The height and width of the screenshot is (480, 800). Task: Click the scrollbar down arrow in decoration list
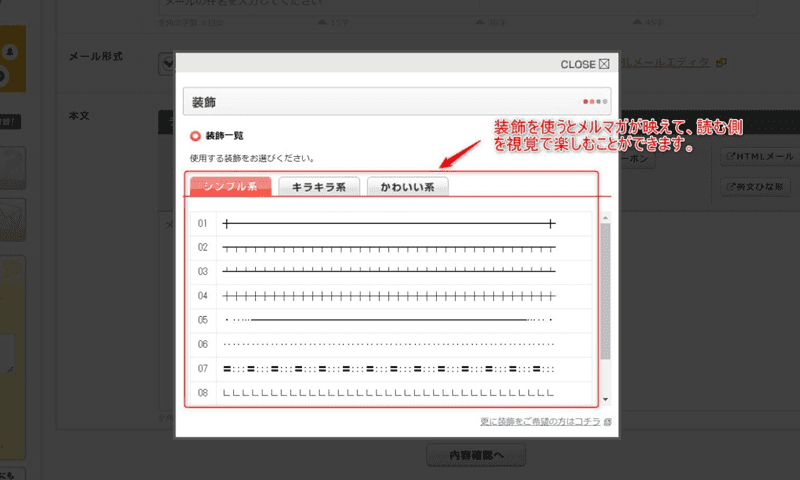tap(606, 399)
